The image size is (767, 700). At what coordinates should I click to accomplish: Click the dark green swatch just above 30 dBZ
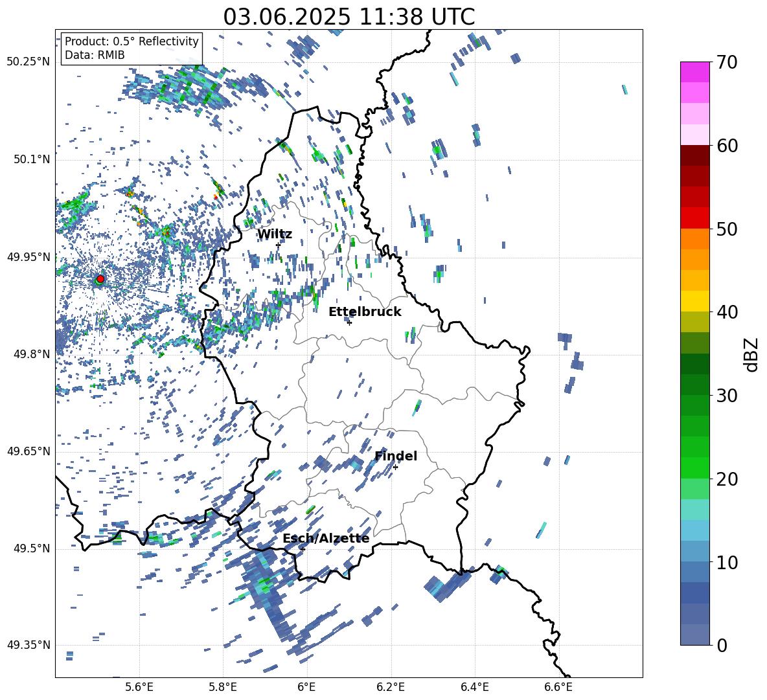point(694,385)
